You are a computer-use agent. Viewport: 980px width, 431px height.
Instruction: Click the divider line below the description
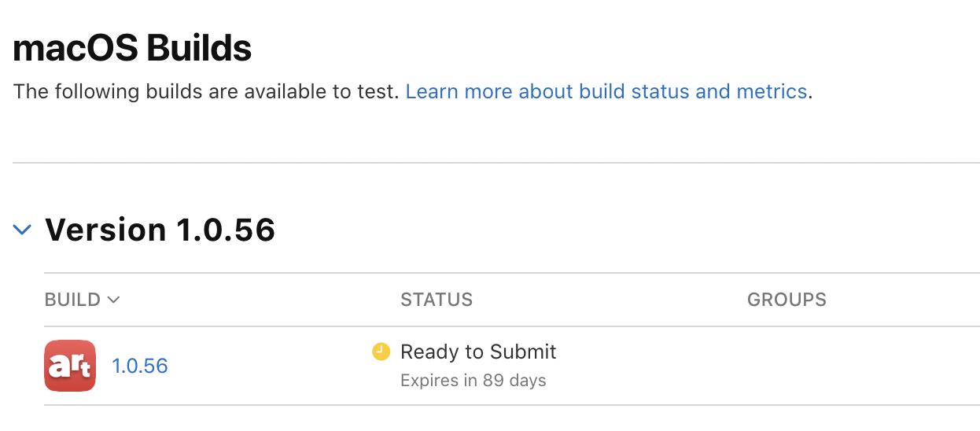tap(496, 163)
